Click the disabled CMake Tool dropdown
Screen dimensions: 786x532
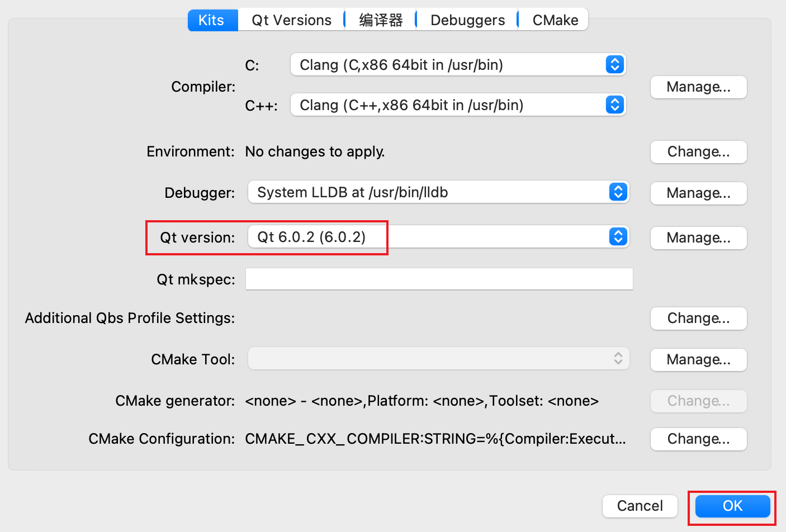click(438, 359)
